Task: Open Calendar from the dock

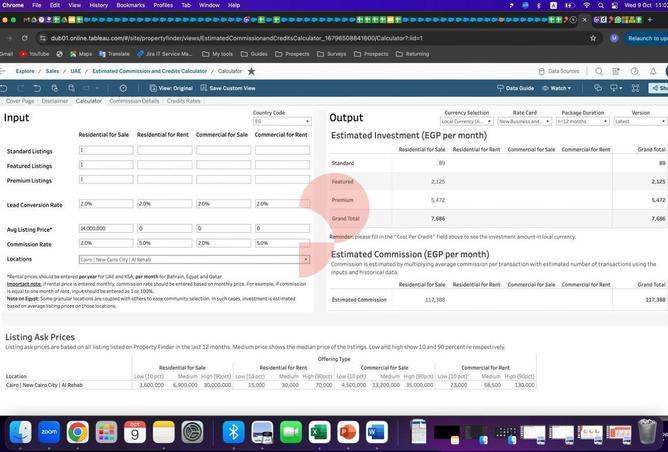Action: [135, 432]
